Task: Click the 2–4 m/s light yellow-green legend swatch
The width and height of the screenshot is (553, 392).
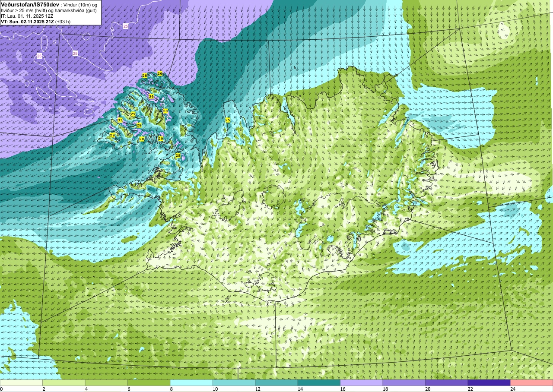Action: click(x=64, y=383)
